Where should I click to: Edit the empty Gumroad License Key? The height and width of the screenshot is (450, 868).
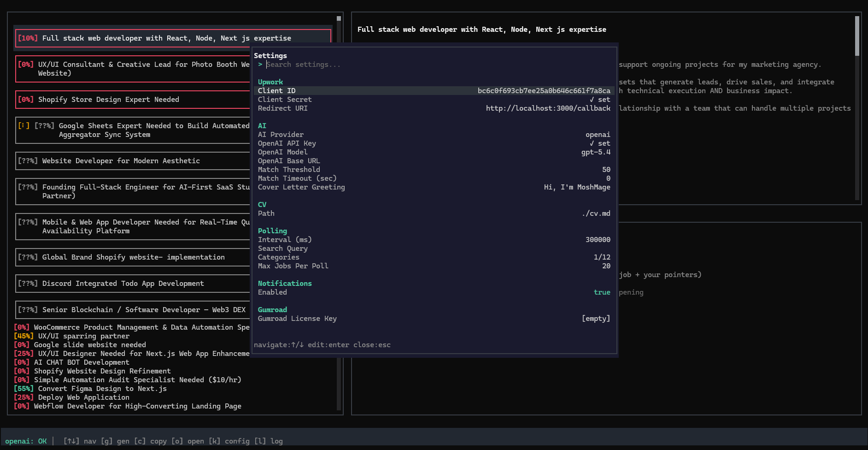[596, 318]
